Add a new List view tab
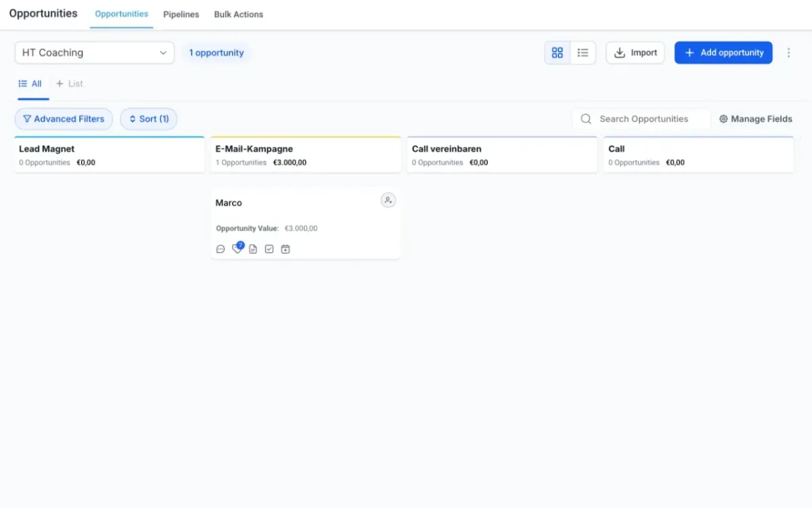 coord(70,84)
